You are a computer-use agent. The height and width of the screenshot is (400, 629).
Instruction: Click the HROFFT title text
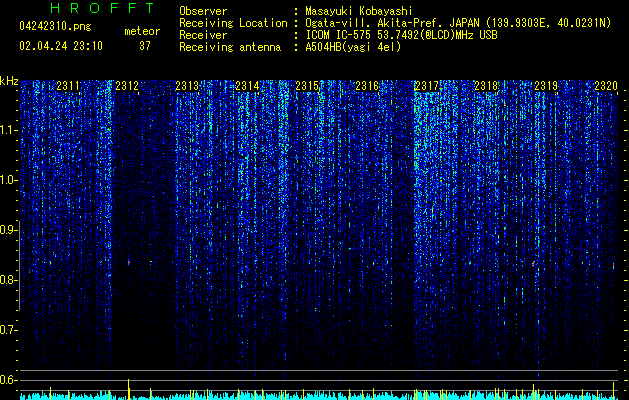point(103,8)
